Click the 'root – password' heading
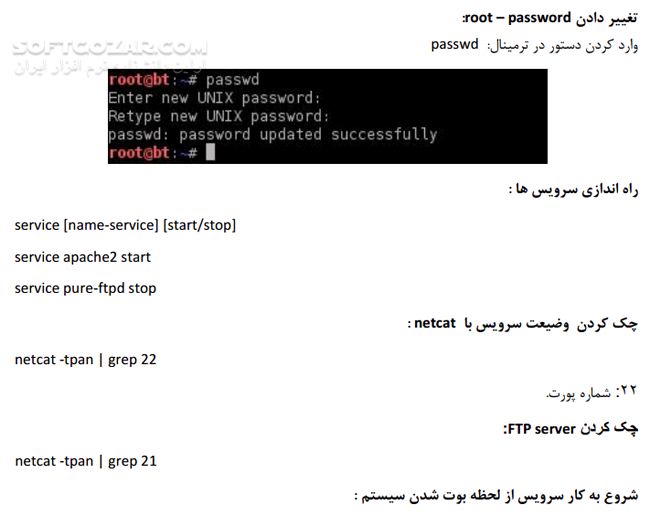Screen dimensions: 650x522 coord(550,18)
